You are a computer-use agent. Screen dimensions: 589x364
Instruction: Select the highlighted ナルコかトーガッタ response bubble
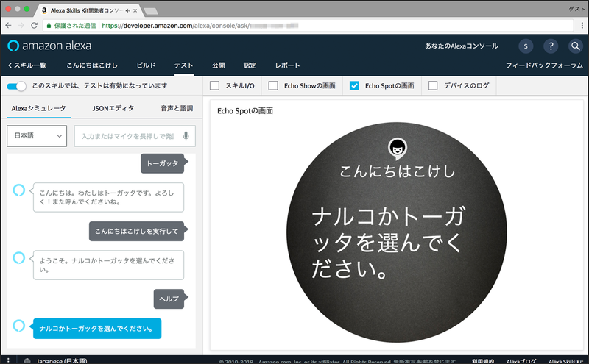97,329
